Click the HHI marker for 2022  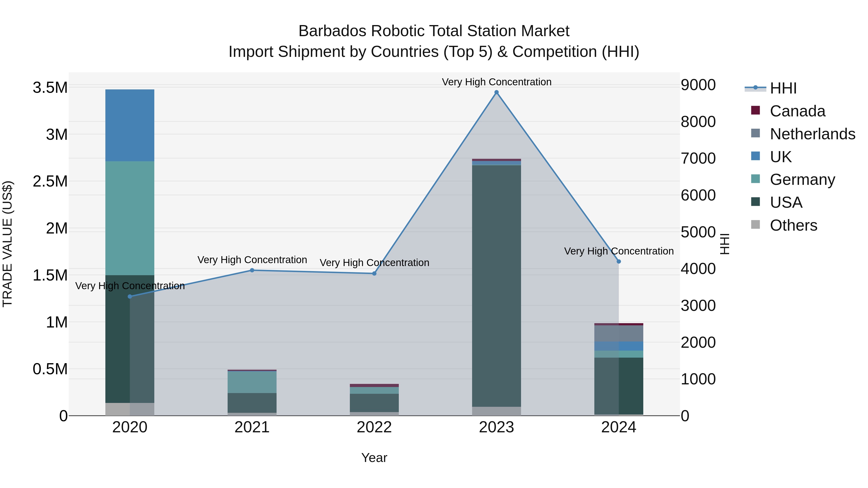pos(374,274)
